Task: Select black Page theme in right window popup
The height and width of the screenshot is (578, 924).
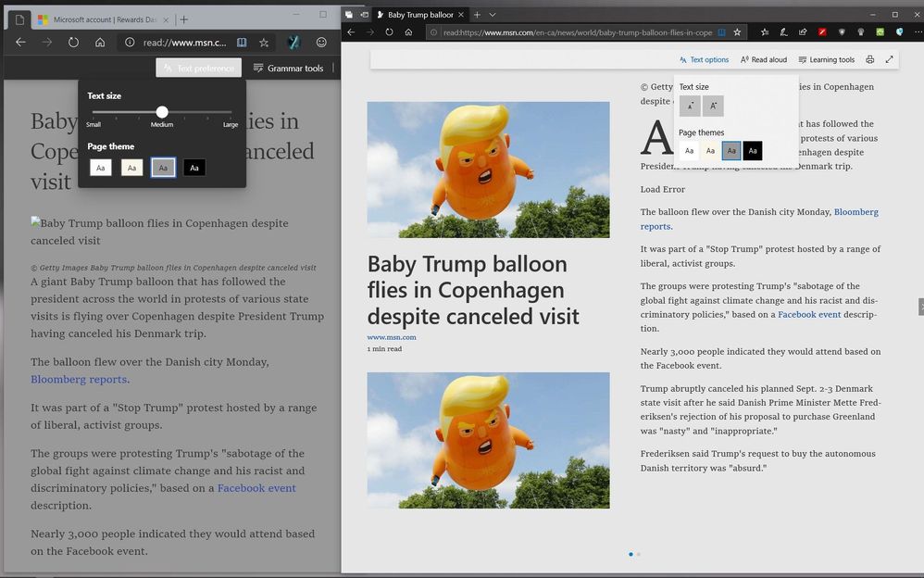Action: [x=753, y=150]
